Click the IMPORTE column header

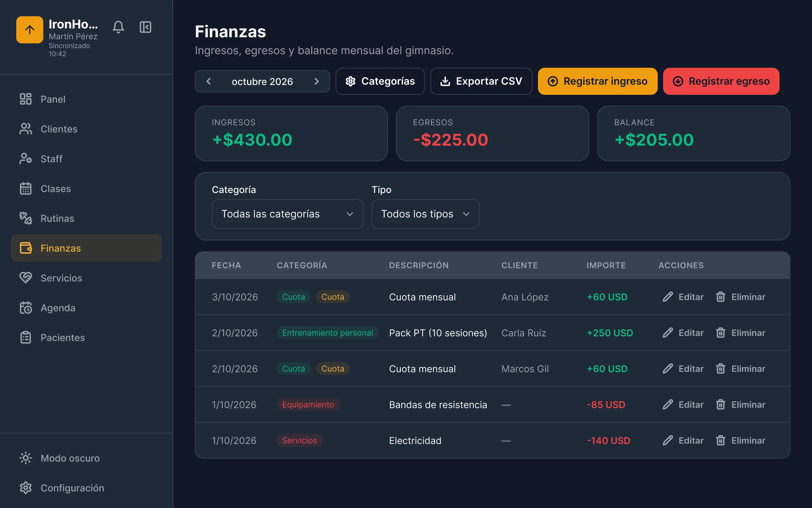point(606,266)
